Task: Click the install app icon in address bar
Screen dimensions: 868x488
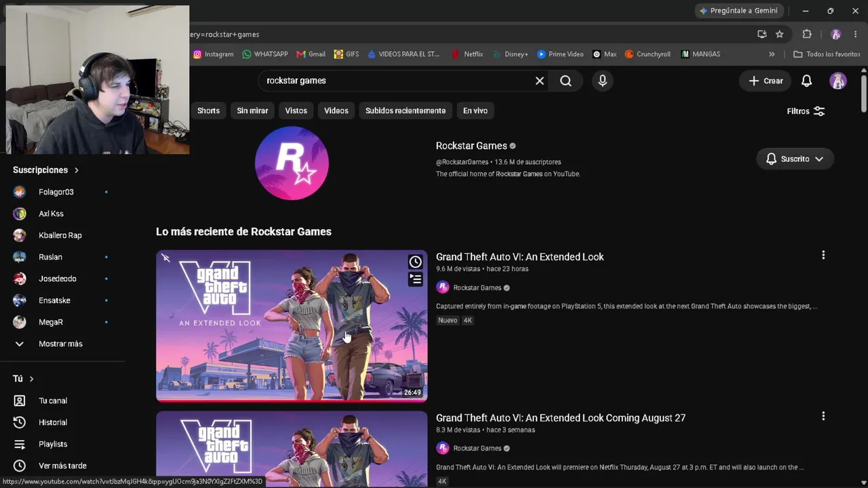Action: pyautogui.click(x=762, y=34)
